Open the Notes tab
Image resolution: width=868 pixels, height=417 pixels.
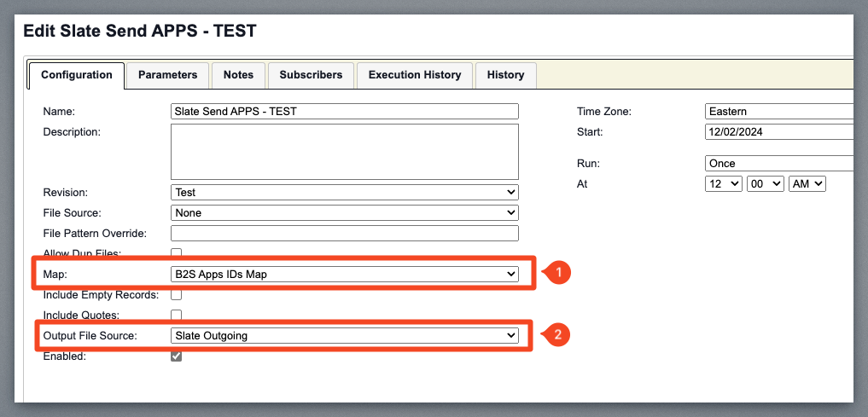pyautogui.click(x=238, y=75)
